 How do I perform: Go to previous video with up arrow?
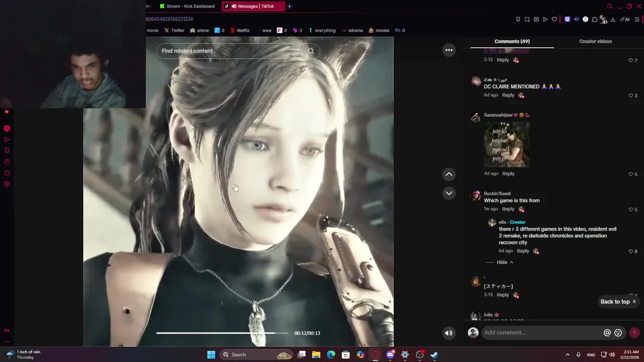[449, 174]
